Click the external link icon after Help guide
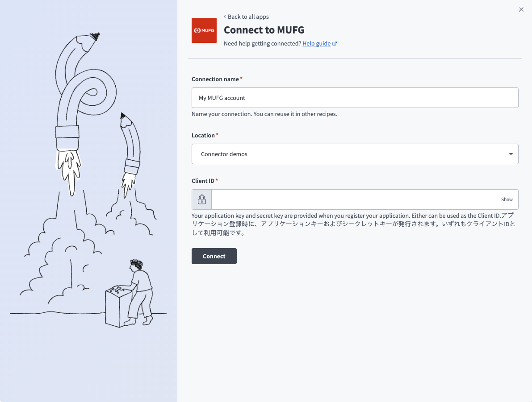 point(335,44)
